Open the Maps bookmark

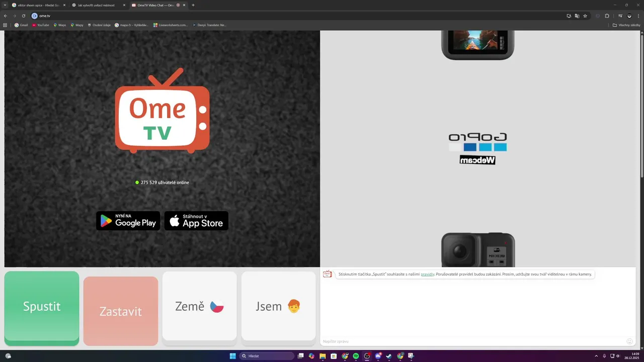(x=59, y=25)
